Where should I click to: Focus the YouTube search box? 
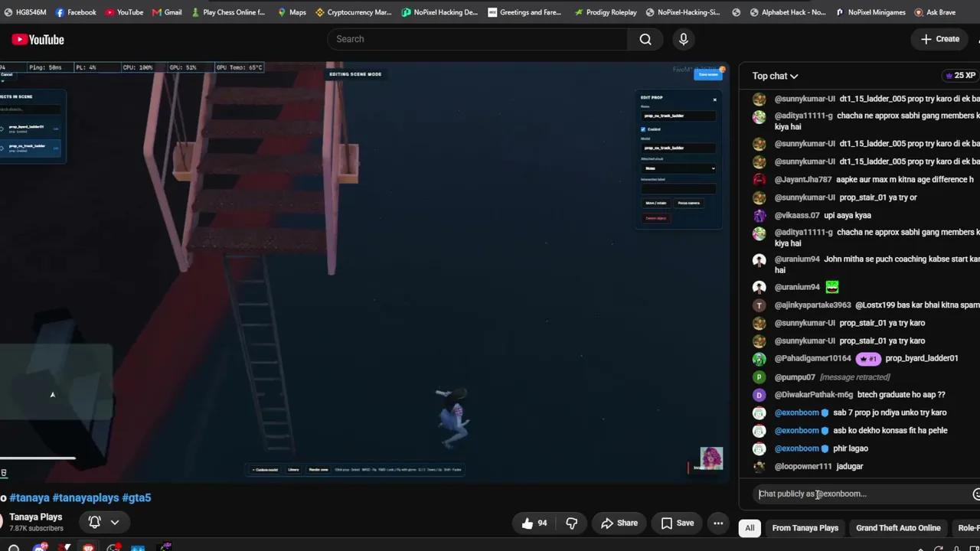tap(477, 39)
